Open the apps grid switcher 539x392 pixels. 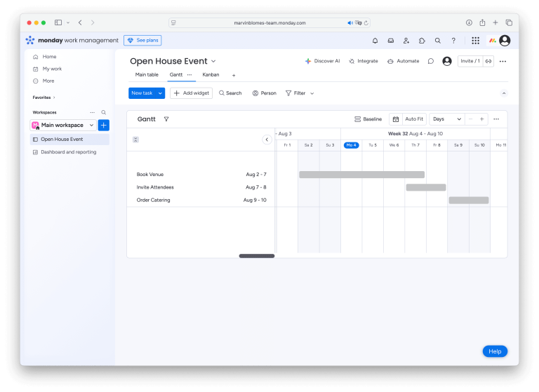[475, 41]
